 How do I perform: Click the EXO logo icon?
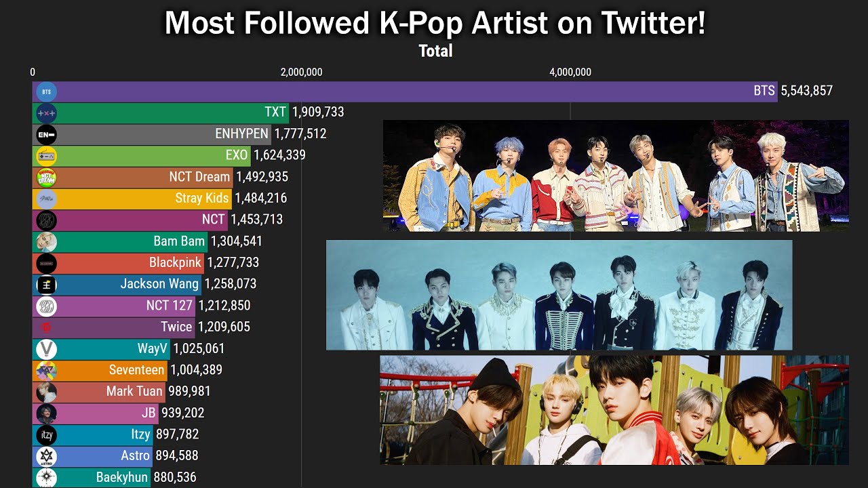point(46,156)
